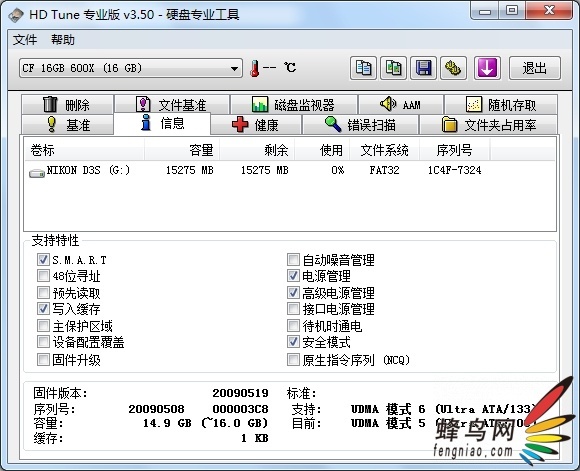Click the firmware version value 20090519
This screenshot has width=580, height=471.
point(240,393)
